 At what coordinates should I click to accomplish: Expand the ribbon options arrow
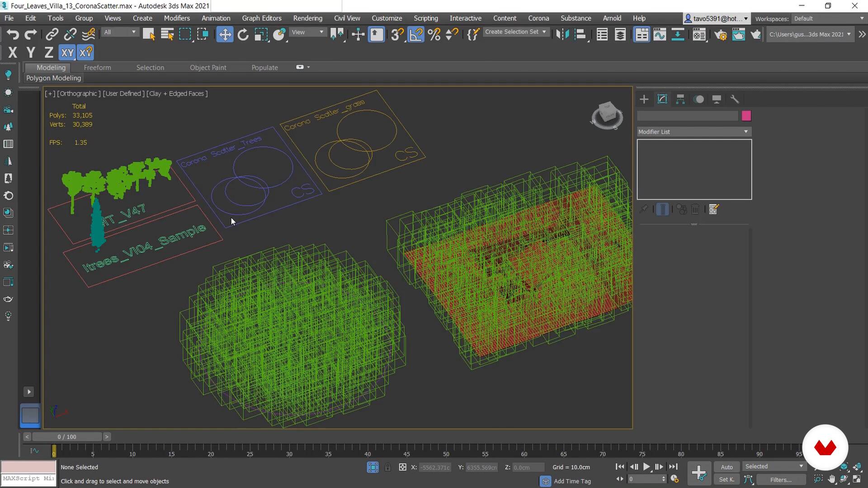pos(308,67)
